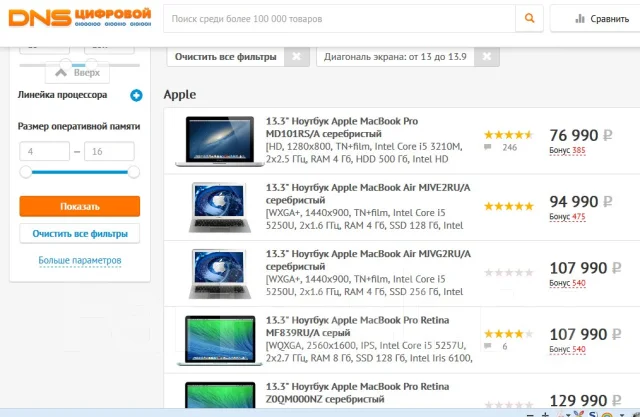Open the MacBook Pro MD101RS/A title link

point(342,127)
